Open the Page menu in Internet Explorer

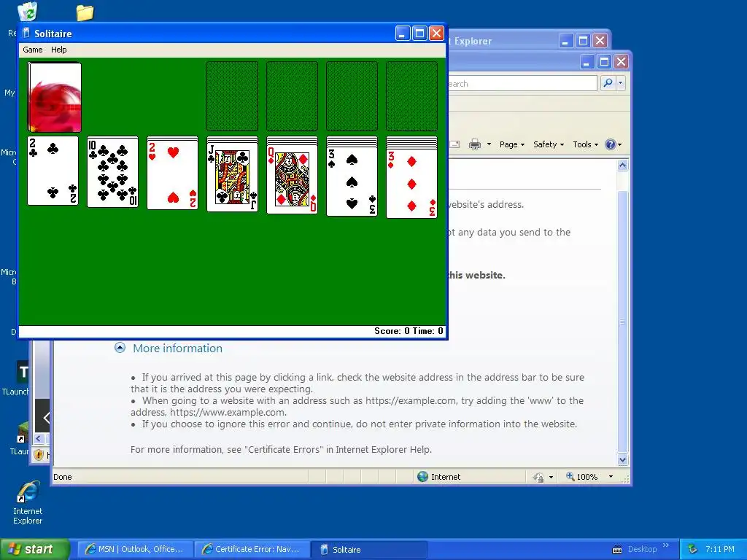point(511,144)
